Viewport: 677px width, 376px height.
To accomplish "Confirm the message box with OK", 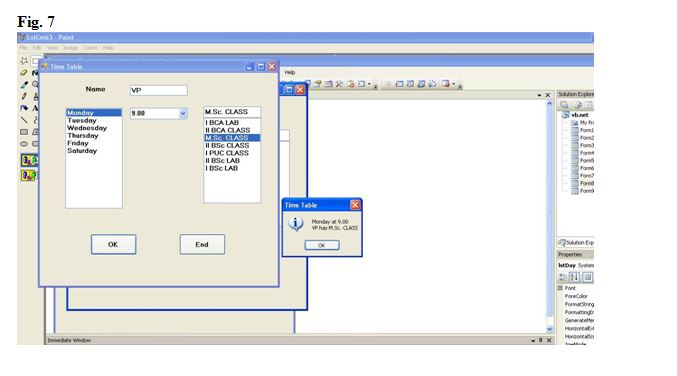I will tap(322, 245).
